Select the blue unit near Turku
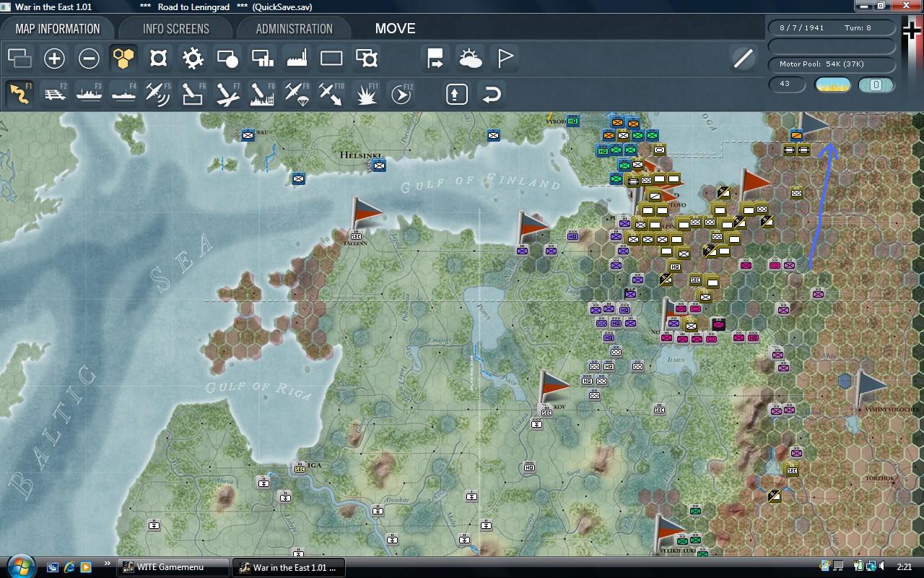This screenshot has height=578, width=924. pos(248,134)
